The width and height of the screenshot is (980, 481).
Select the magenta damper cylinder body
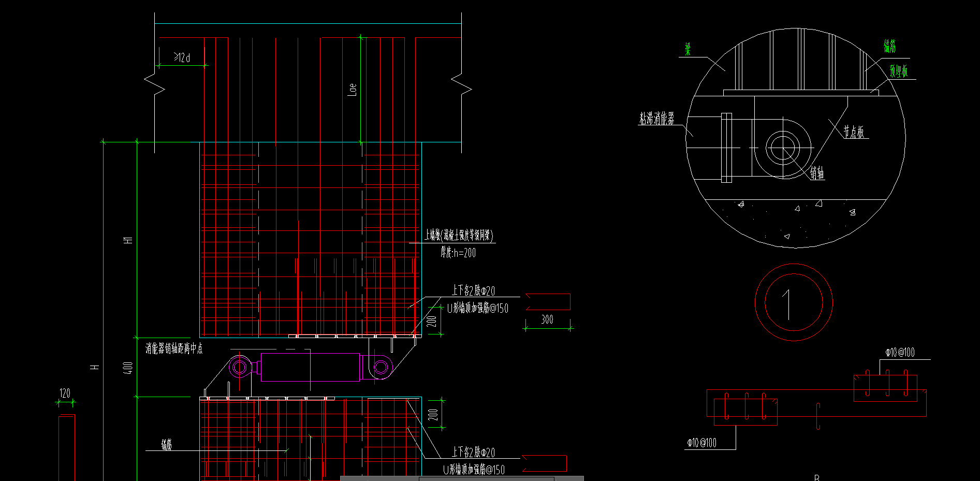[x=310, y=367]
